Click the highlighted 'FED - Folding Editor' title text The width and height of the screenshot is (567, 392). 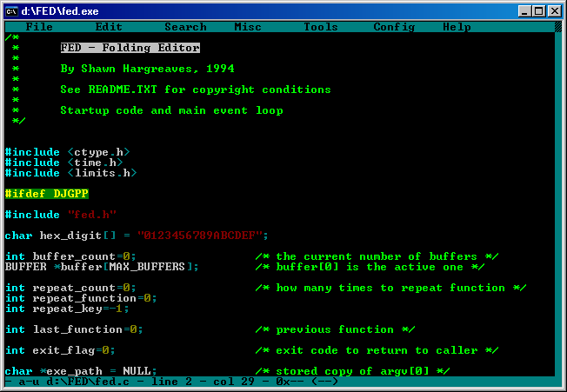[130, 48]
